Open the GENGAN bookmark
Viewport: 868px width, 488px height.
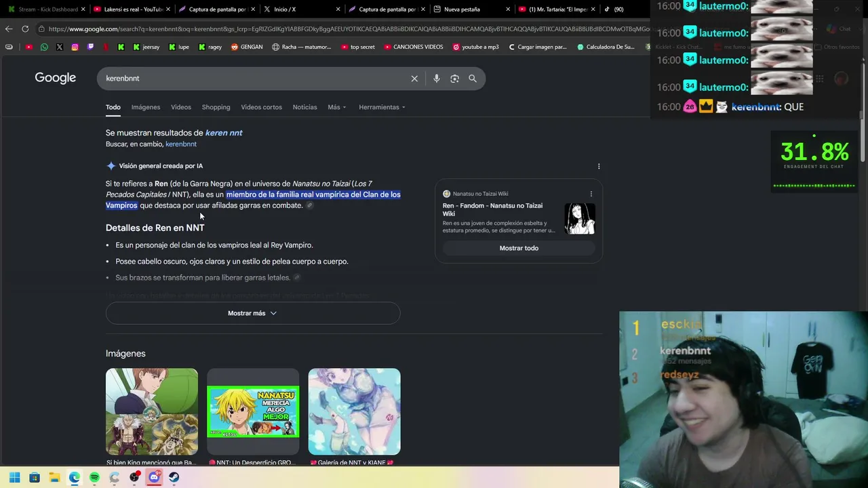(246, 47)
